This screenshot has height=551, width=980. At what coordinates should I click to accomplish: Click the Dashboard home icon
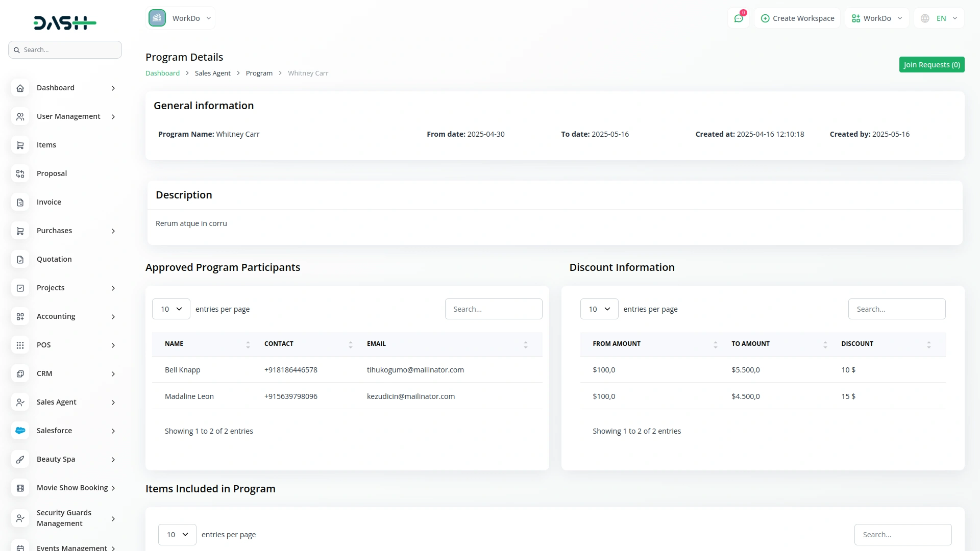[x=20, y=88]
